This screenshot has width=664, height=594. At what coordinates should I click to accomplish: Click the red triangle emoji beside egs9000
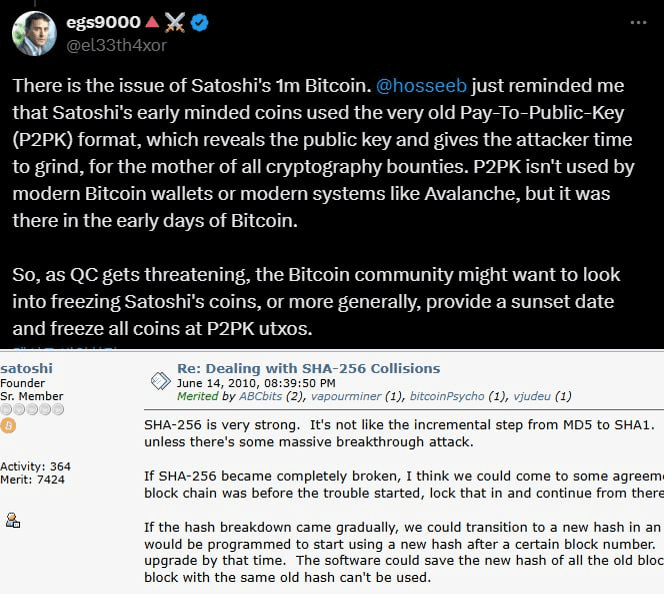tap(150, 21)
